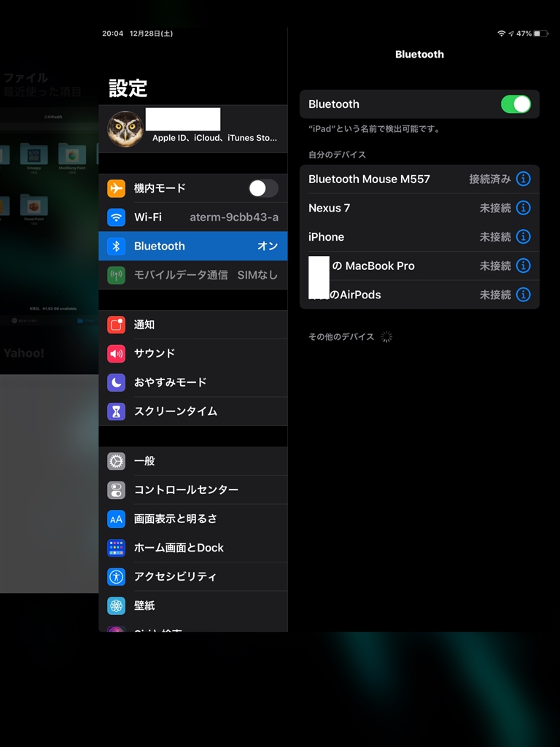
Task: Connect to MacBook Pro device
Action: tap(419, 266)
